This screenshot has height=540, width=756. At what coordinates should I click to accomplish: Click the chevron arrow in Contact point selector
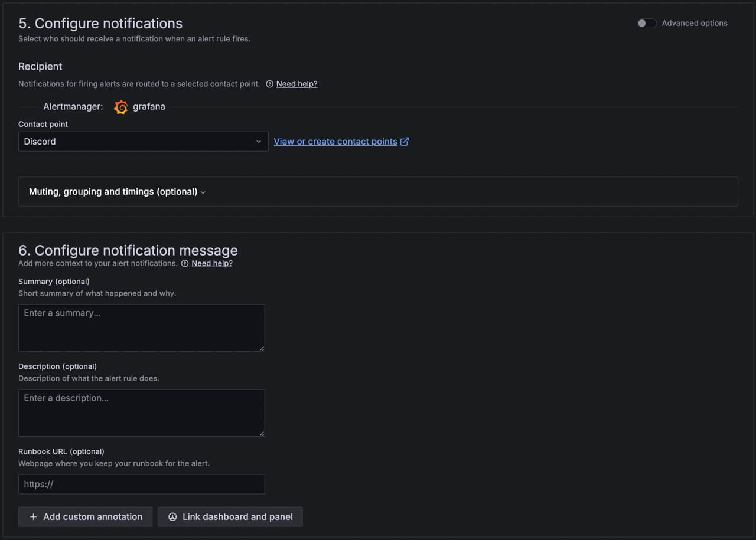point(258,142)
